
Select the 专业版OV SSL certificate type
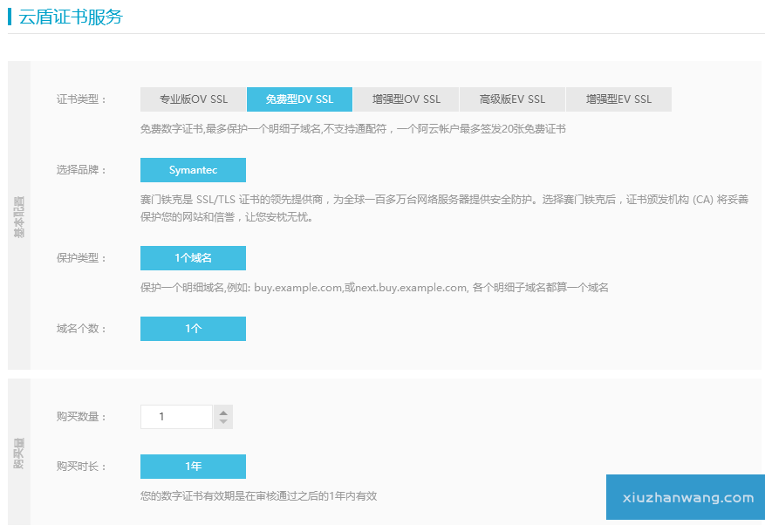193,99
